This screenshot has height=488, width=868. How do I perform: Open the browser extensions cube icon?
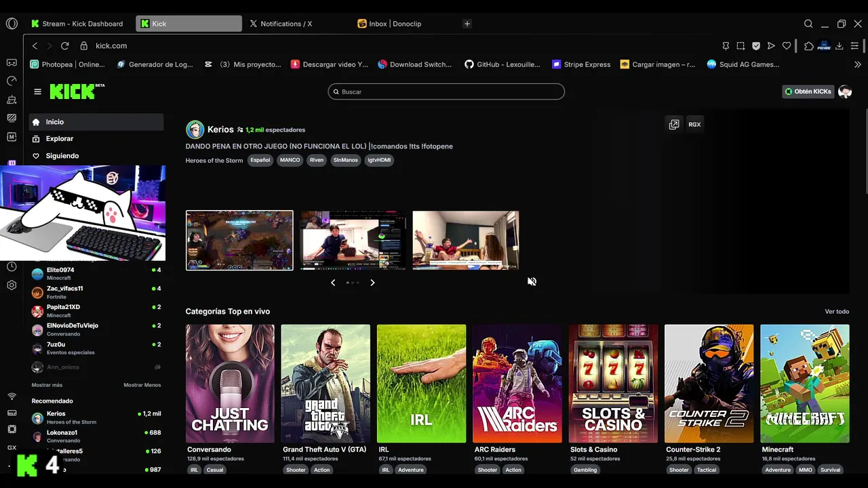(x=809, y=45)
